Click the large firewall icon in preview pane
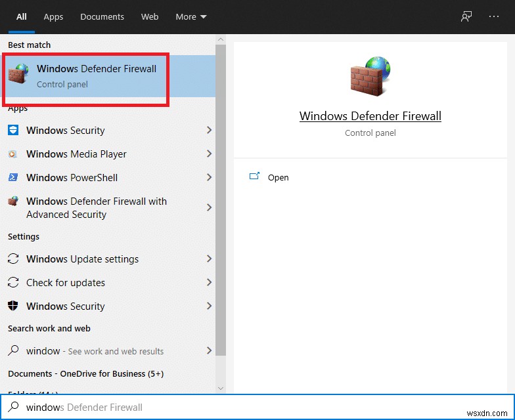This screenshot has width=515, height=420. coord(370,76)
